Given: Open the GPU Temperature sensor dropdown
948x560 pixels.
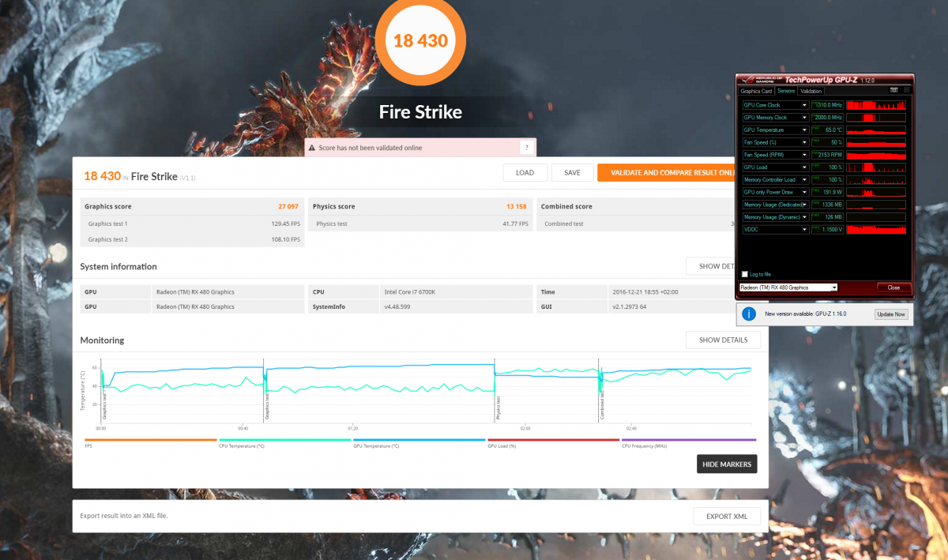Looking at the screenshot, I should (805, 130).
